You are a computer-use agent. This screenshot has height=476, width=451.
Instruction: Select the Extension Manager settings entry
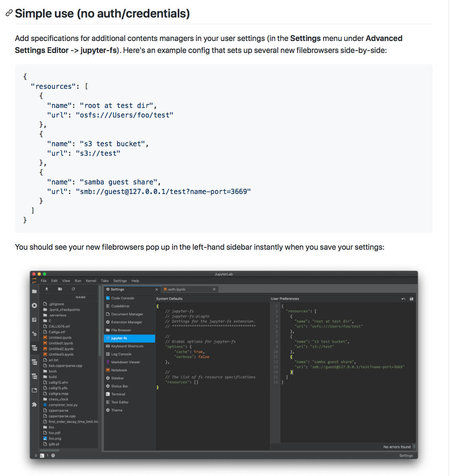coord(129,322)
